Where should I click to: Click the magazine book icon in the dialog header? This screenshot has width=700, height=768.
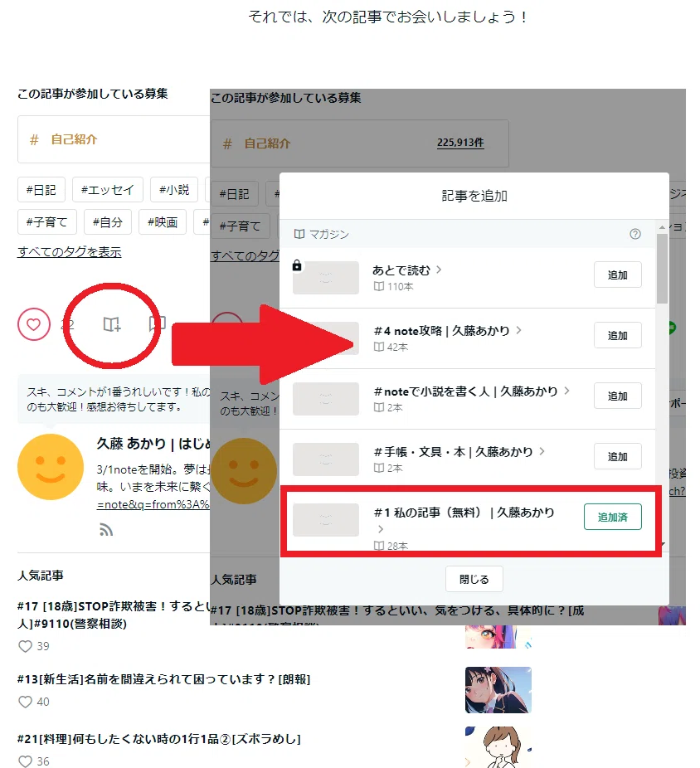pyautogui.click(x=299, y=234)
